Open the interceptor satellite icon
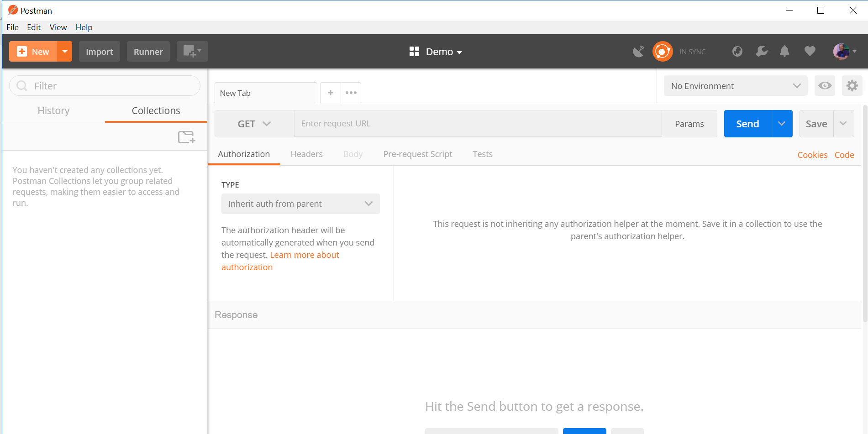The height and width of the screenshot is (434, 868). tap(638, 52)
